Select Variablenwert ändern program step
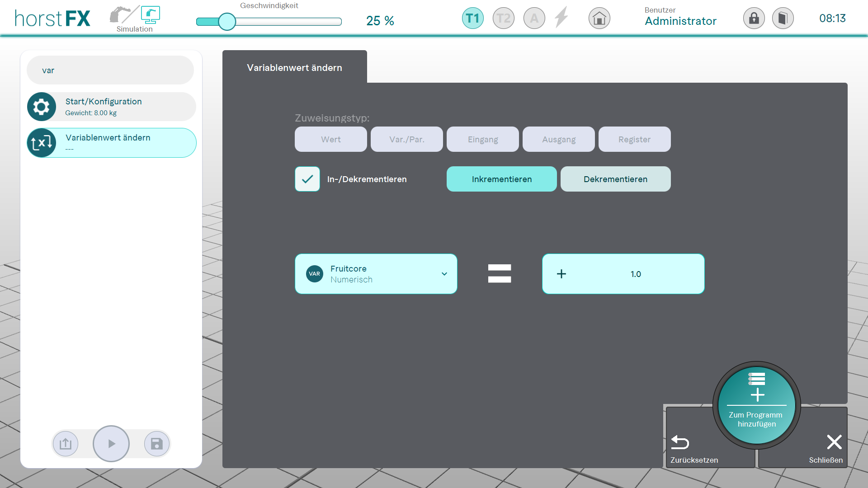 coord(112,143)
